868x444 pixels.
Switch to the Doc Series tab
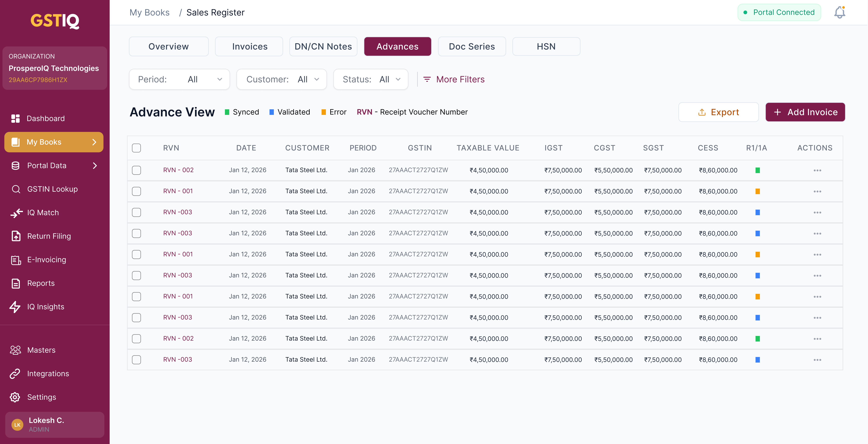[x=472, y=46]
